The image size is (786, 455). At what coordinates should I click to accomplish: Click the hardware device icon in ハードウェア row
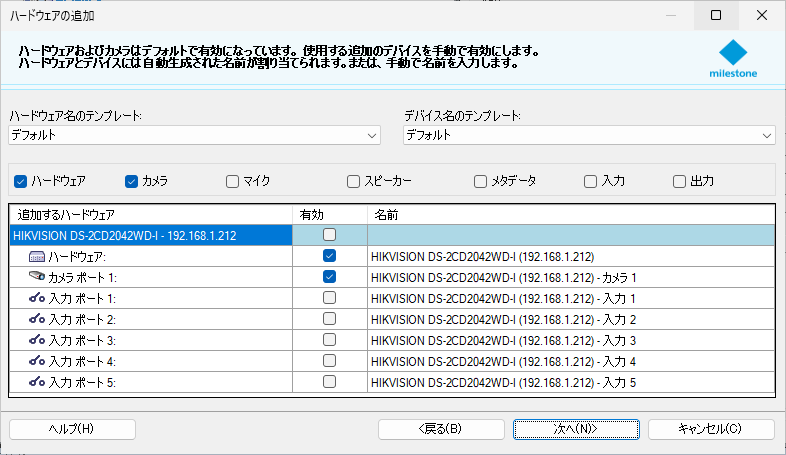37,257
